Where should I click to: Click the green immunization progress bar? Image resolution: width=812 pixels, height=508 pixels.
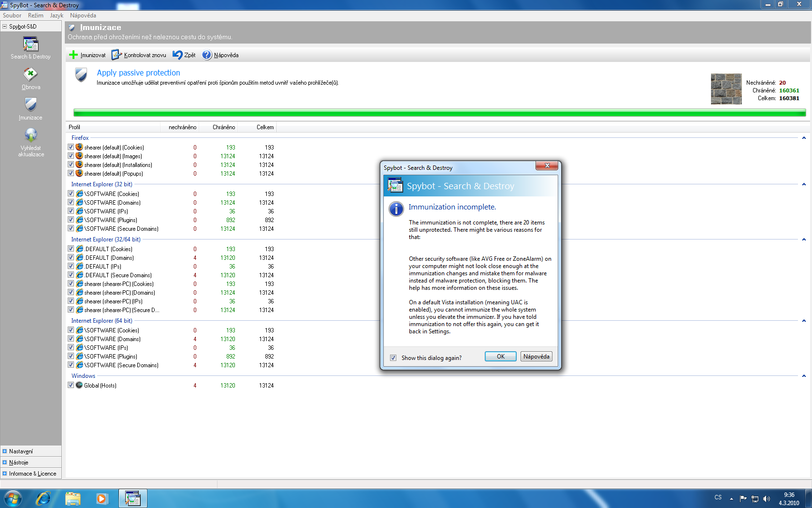439,113
